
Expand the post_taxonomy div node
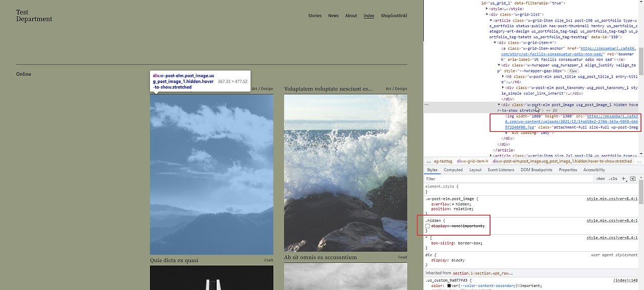click(x=503, y=88)
